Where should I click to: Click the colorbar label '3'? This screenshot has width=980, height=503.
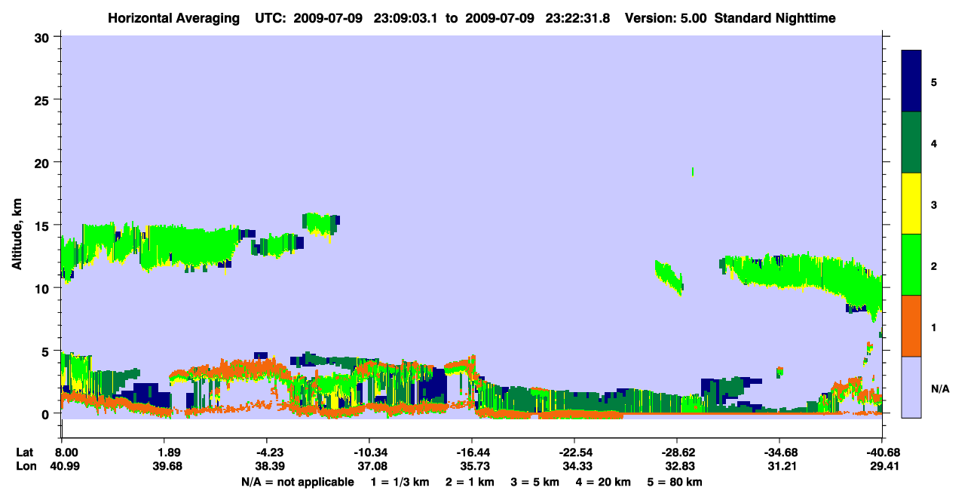point(934,204)
